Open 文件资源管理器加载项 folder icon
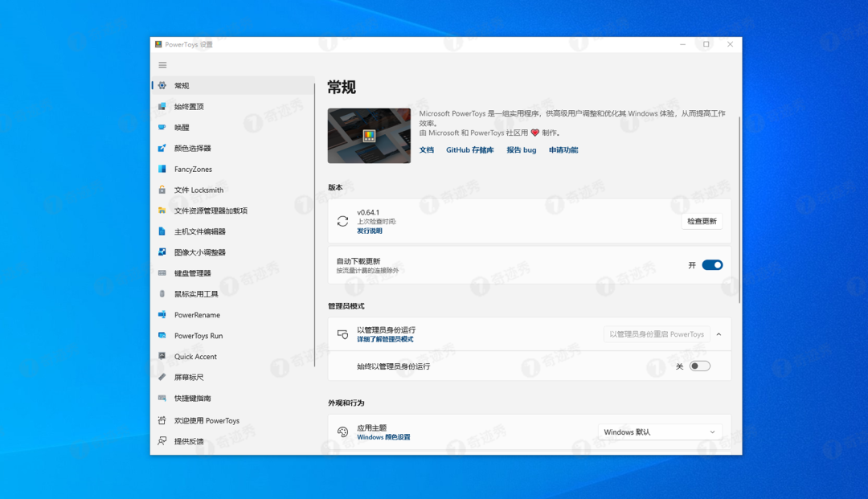868x499 pixels. pos(162,211)
